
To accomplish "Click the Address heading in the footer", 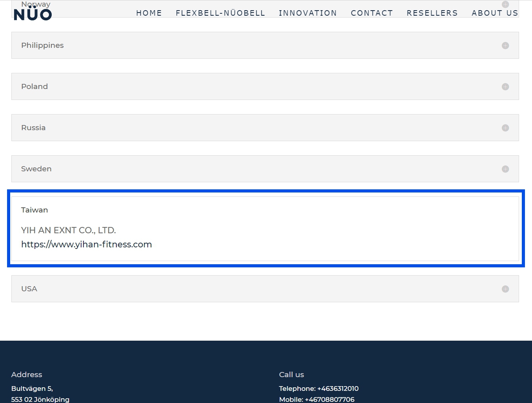I will (27, 374).
